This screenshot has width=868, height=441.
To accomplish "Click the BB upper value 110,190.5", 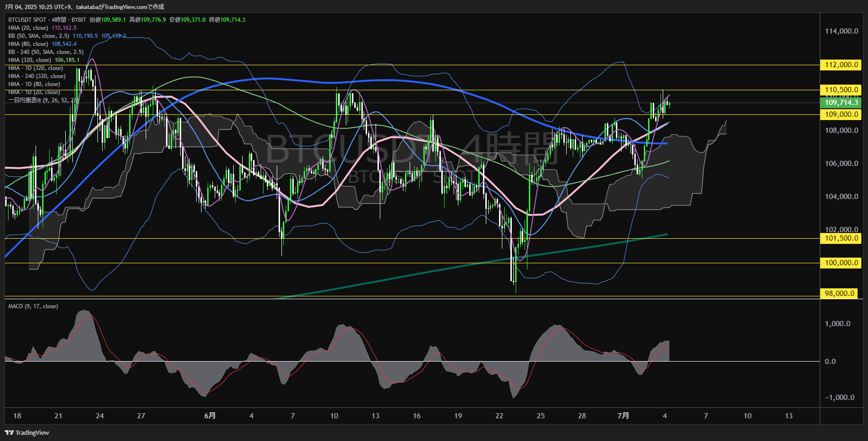I will pyautogui.click(x=85, y=36).
